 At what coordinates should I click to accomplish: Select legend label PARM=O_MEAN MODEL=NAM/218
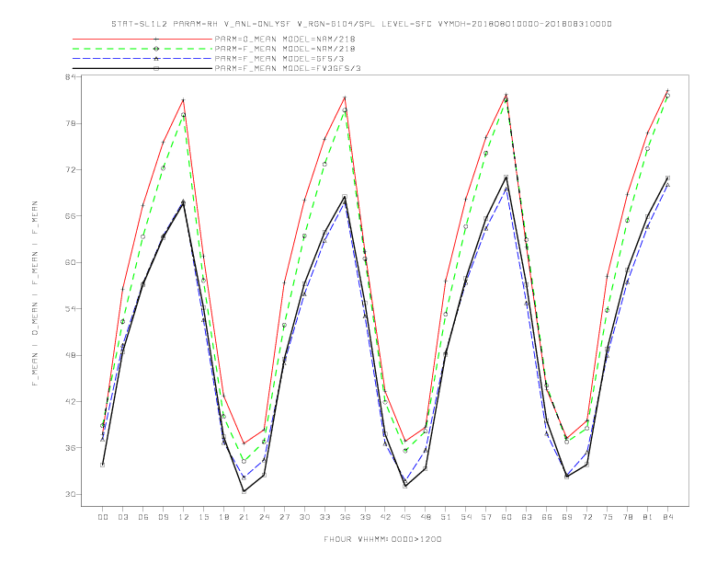click(x=285, y=40)
